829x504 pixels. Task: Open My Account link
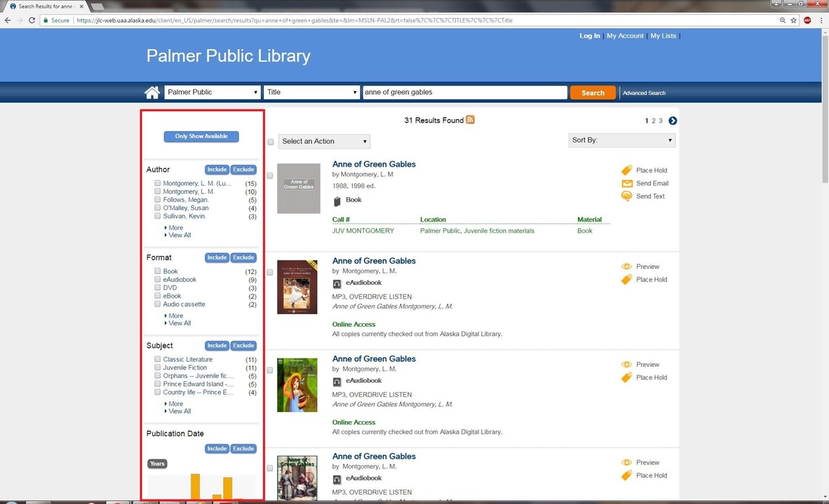[625, 36]
